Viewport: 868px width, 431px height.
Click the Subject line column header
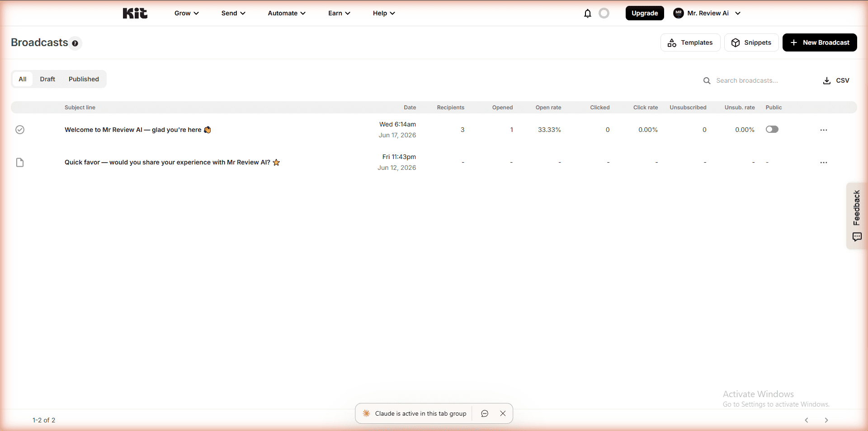(80, 108)
